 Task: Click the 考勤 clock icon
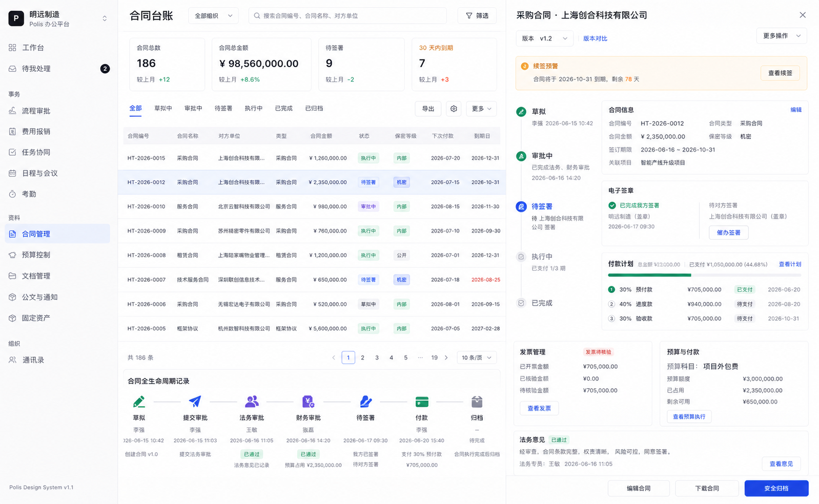[x=12, y=194]
